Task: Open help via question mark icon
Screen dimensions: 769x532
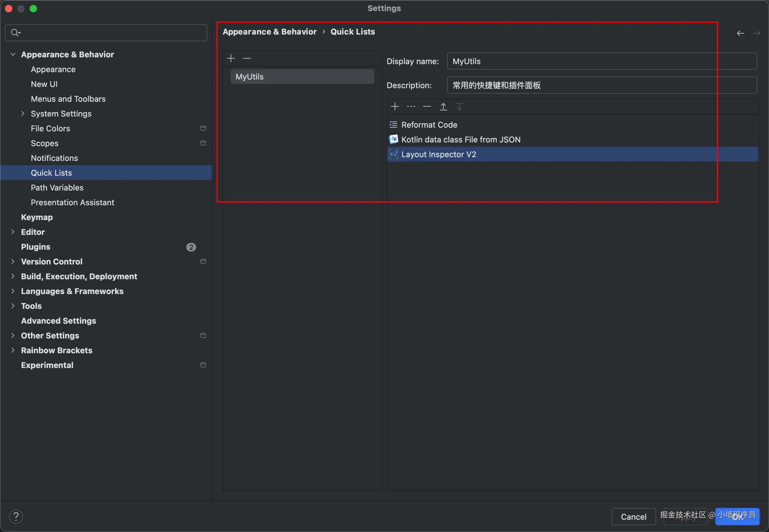Action: [16, 516]
